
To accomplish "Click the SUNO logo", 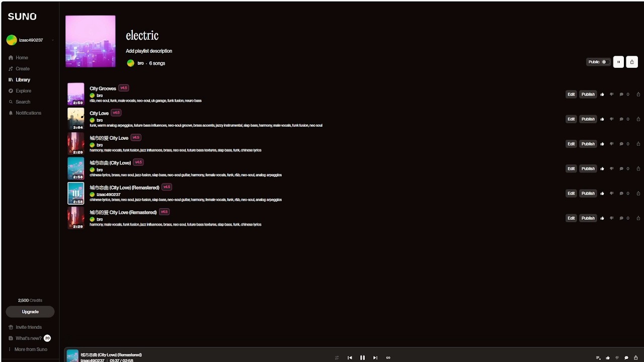I will [22, 17].
